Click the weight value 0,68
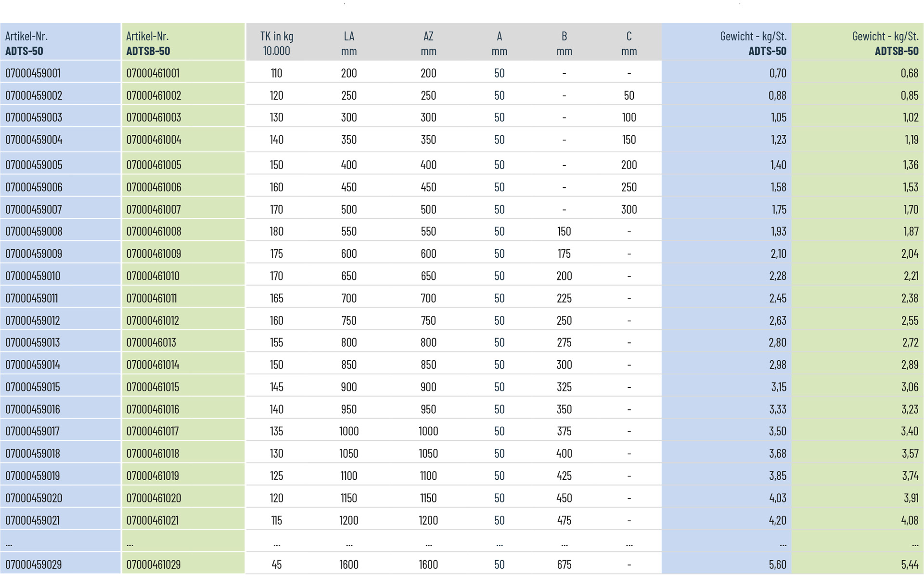The image size is (924, 578). pos(909,73)
